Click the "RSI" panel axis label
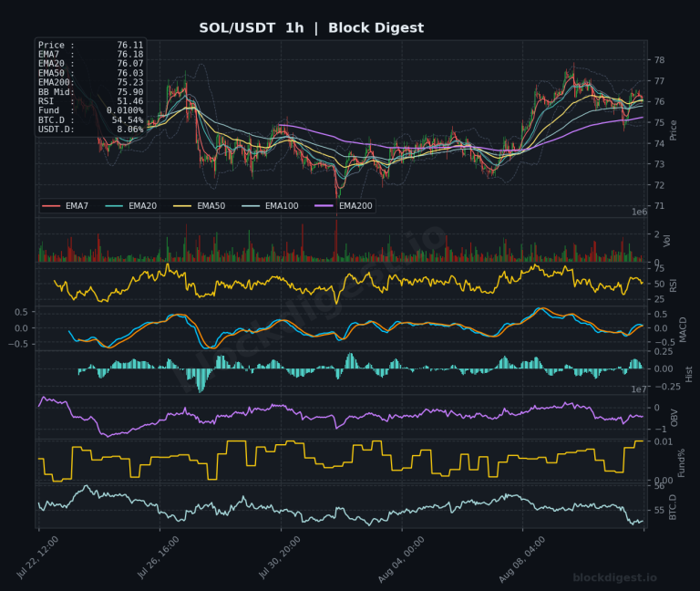This screenshot has height=591, width=700. (674, 285)
